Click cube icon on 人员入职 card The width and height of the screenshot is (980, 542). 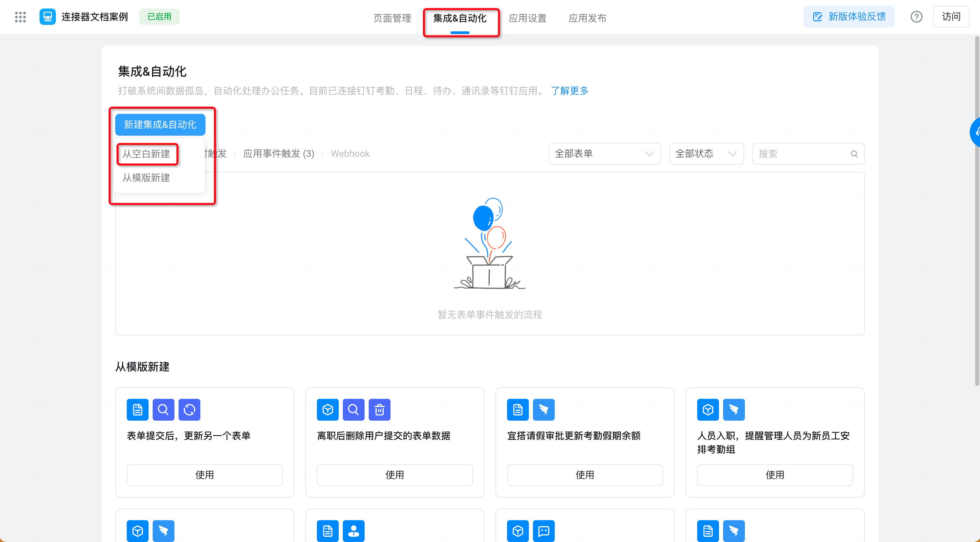point(708,409)
